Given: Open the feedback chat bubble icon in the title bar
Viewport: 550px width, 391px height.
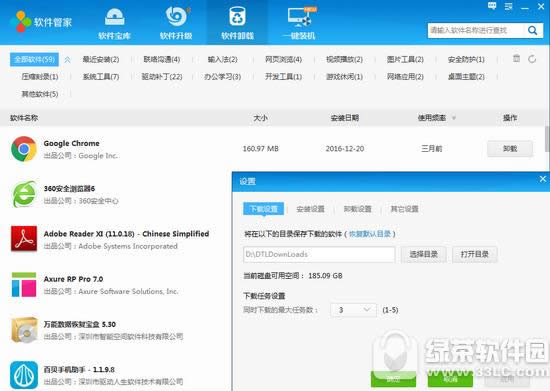Looking at the screenshot, I should pyautogui.click(x=492, y=6).
